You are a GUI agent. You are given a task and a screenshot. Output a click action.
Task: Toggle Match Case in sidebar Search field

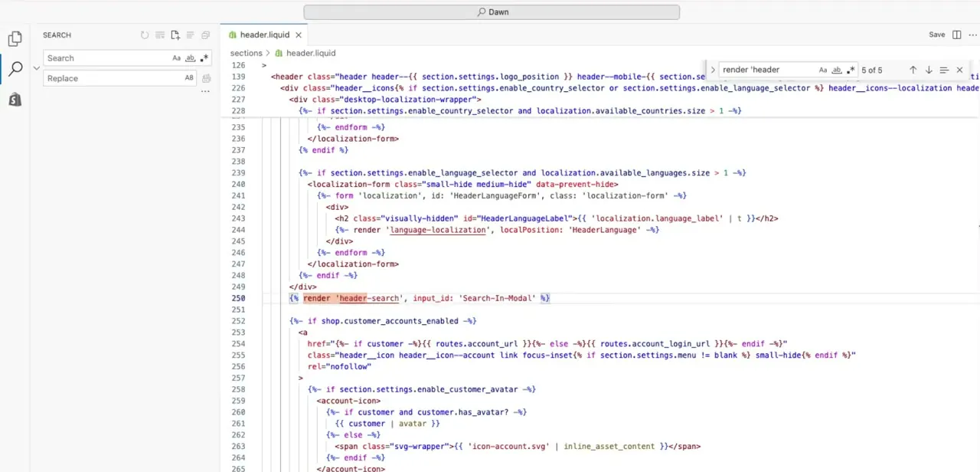click(177, 58)
